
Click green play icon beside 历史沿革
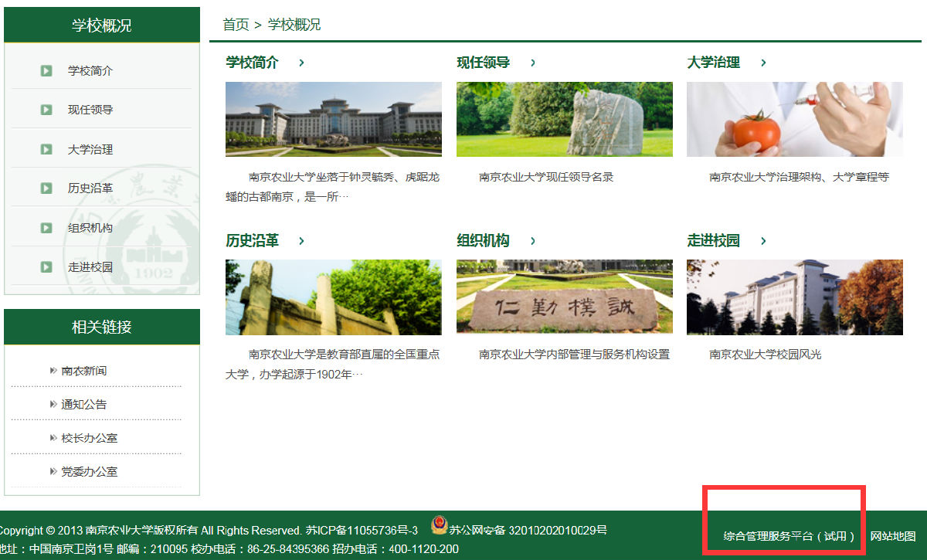tap(46, 188)
